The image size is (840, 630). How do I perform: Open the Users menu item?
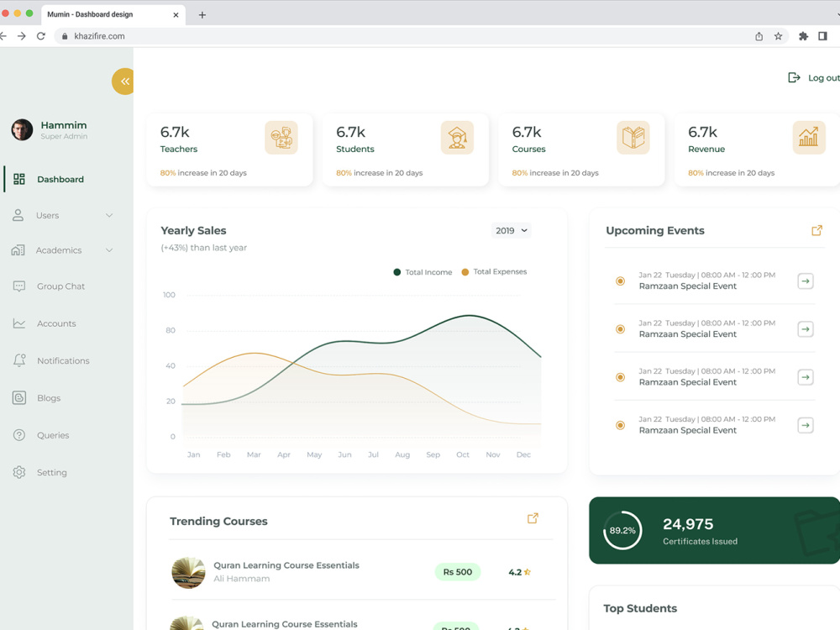pos(47,215)
